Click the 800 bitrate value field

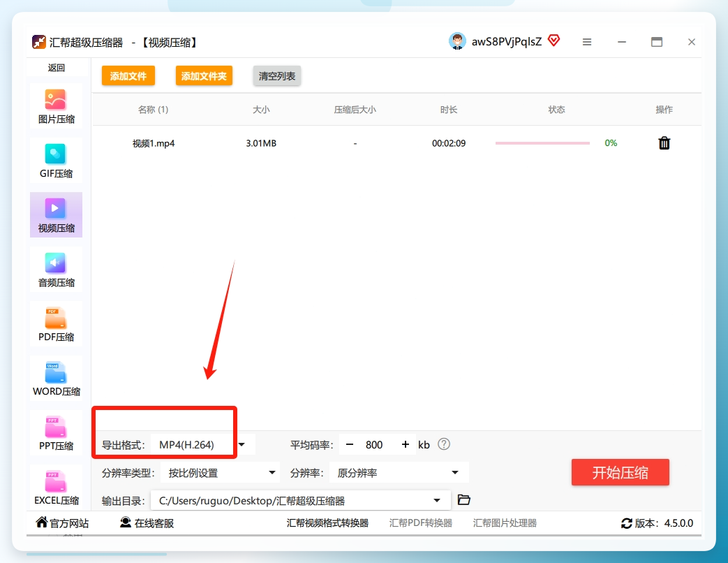pos(374,445)
